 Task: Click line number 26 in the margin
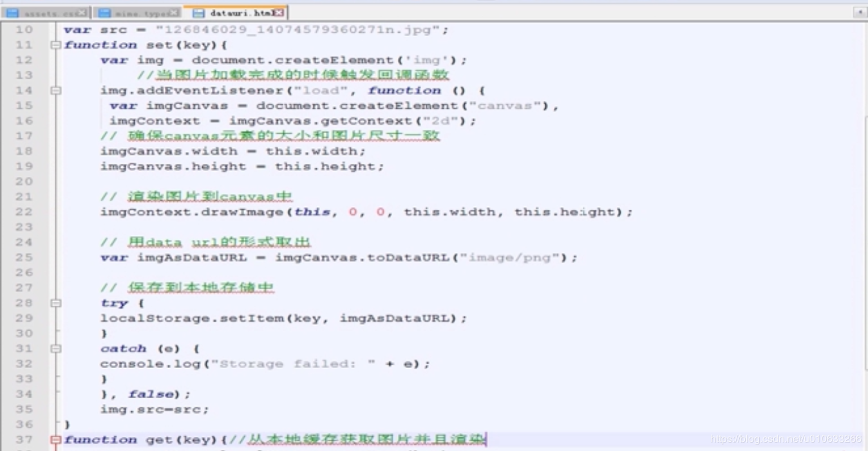(x=24, y=273)
